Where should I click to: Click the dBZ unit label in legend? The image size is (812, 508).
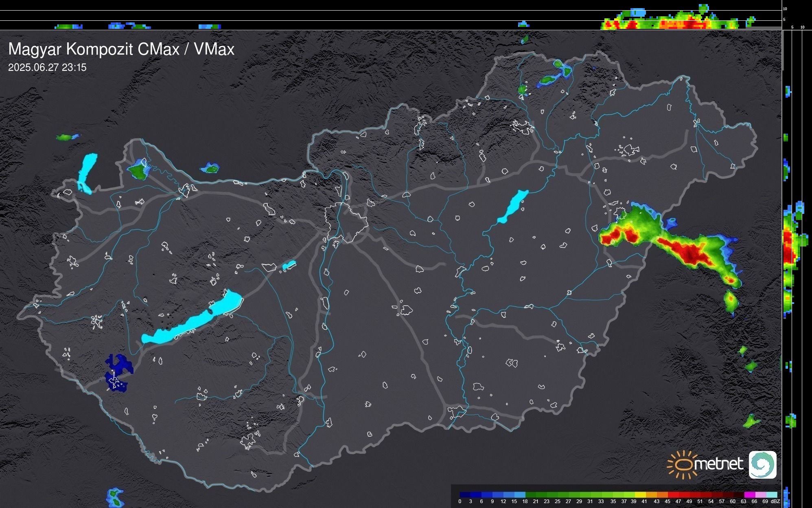[x=775, y=501]
